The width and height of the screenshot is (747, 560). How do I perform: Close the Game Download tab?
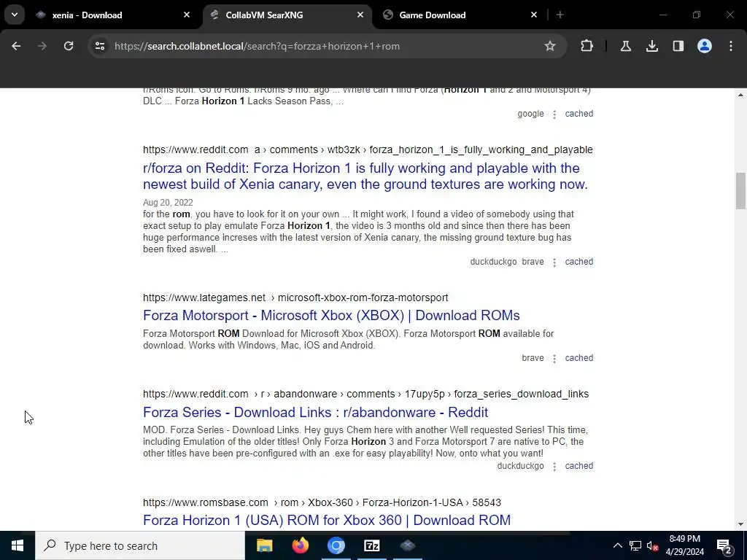pyautogui.click(x=533, y=15)
